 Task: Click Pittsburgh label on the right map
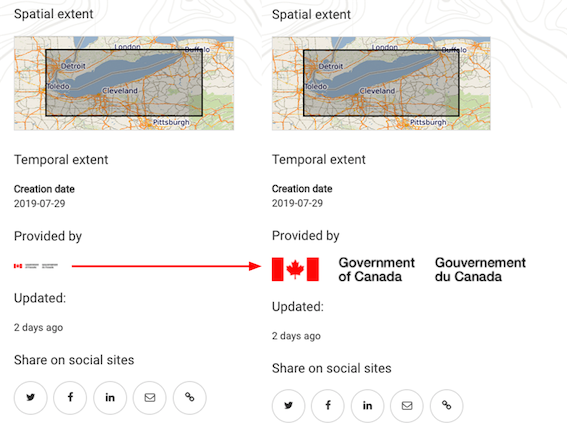(x=428, y=122)
